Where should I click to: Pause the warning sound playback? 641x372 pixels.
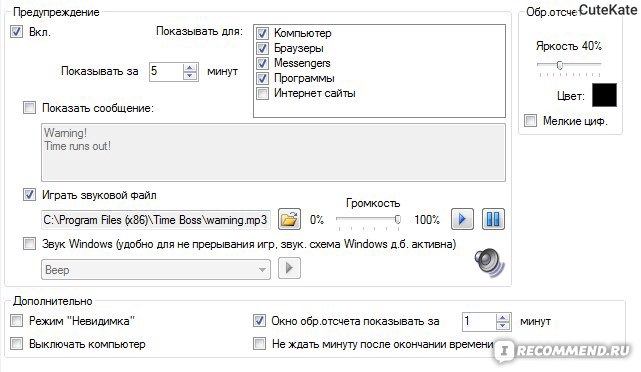pyautogui.click(x=493, y=220)
